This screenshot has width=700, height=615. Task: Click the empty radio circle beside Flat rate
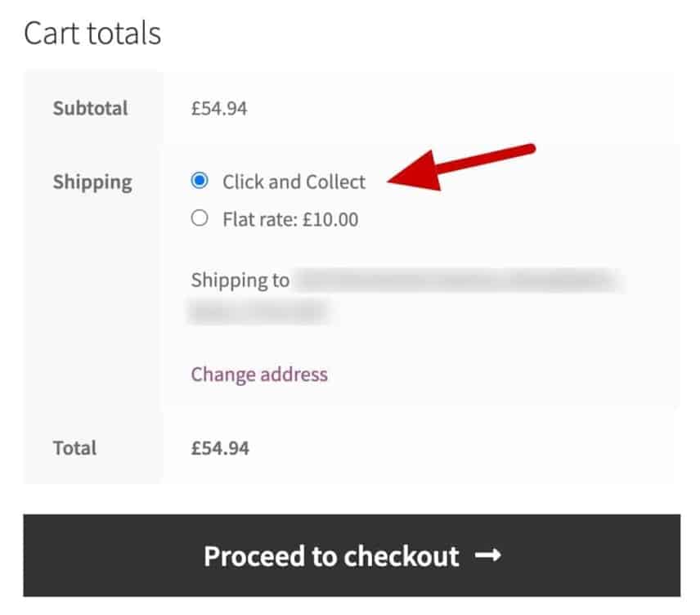click(199, 218)
